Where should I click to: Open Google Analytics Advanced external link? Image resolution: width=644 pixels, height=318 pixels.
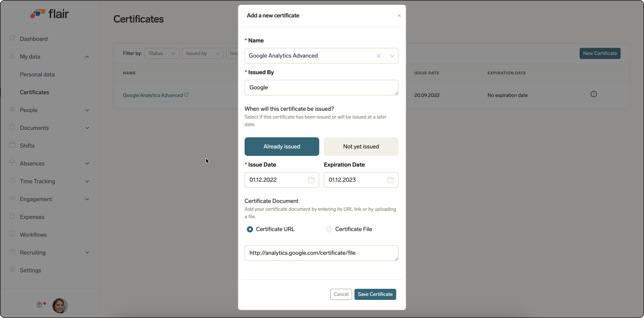187,95
